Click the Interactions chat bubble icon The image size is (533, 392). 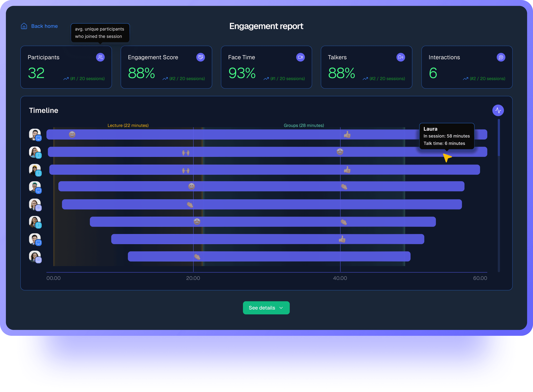coord(501,57)
